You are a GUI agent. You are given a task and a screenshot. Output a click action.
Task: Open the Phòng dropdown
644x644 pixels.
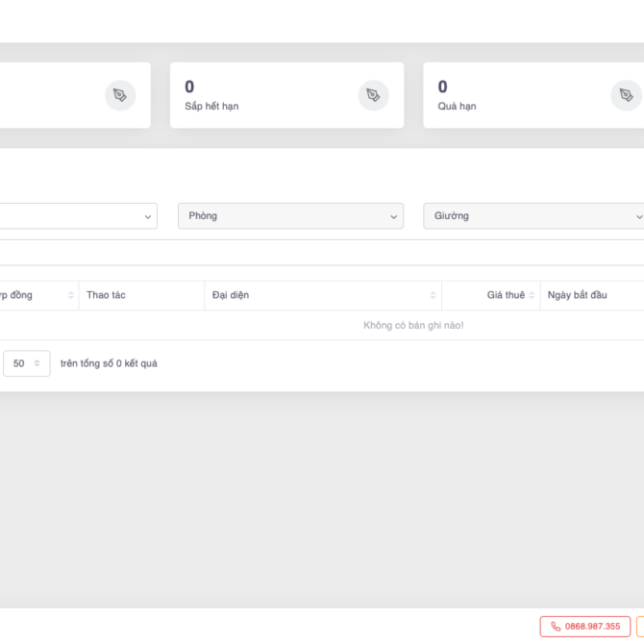click(290, 216)
